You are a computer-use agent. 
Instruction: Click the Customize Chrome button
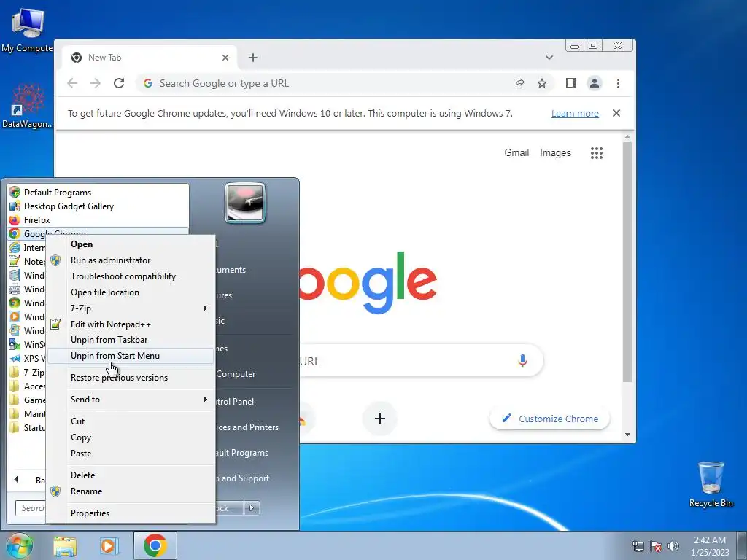550,419
